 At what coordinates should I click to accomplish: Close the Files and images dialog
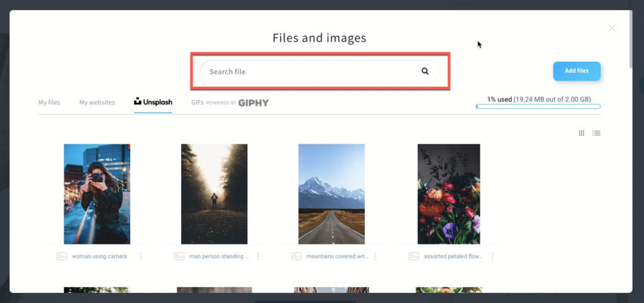(611, 28)
